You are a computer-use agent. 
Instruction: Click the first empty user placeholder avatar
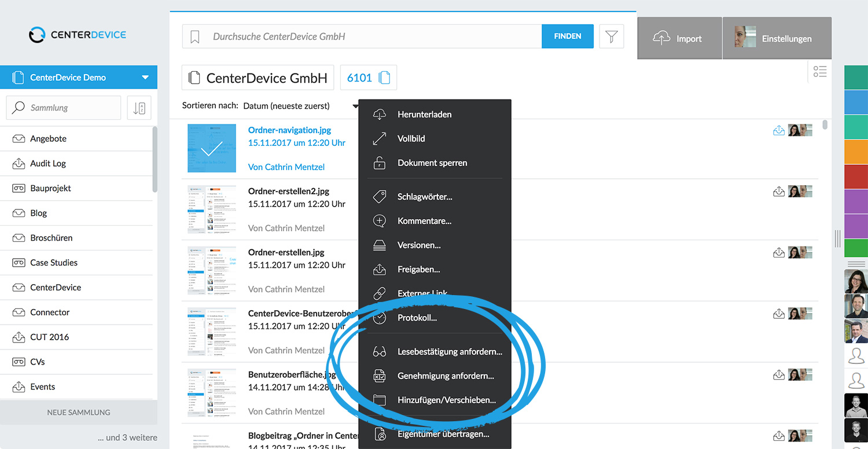(856, 356)
